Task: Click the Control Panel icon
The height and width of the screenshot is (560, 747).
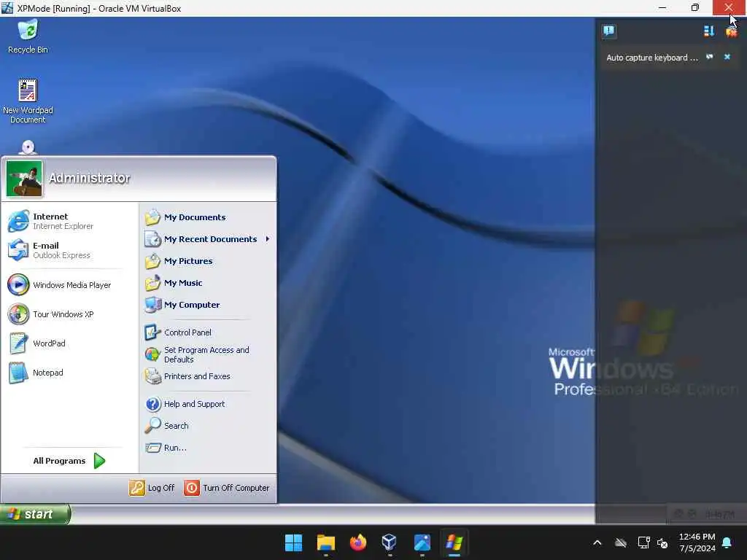Action: click(x=153, y=332)
